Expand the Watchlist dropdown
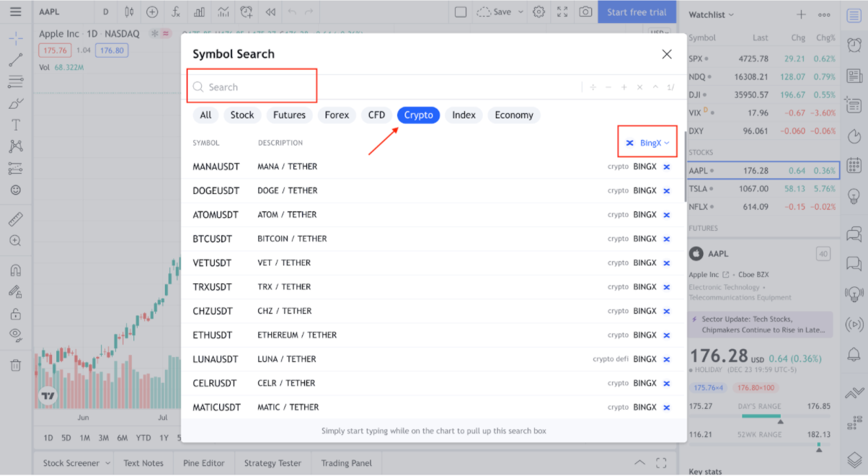868x476 pixels. (711, 14)
